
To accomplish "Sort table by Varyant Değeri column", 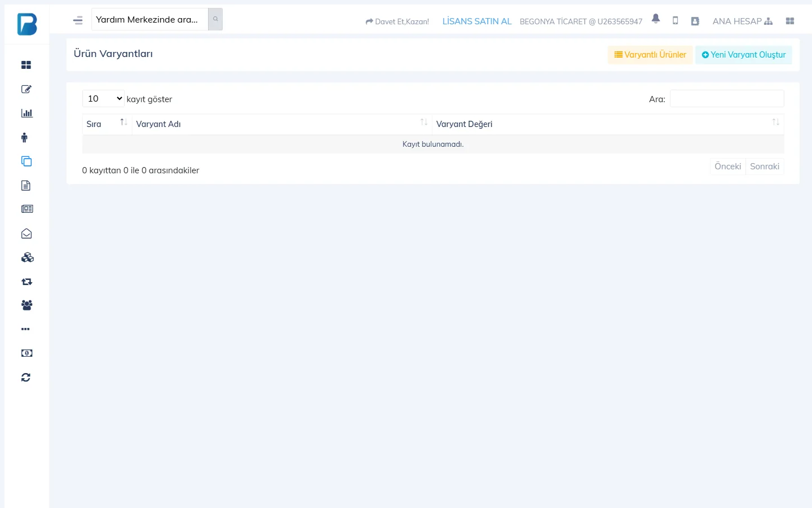I will [x=608, y=124].
